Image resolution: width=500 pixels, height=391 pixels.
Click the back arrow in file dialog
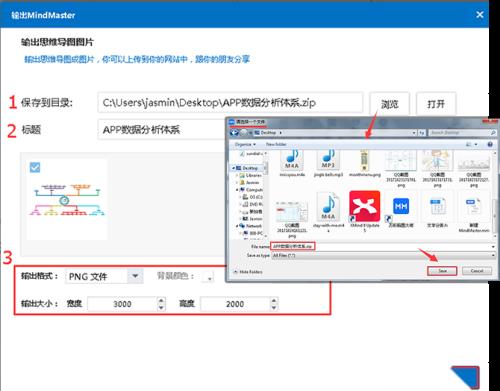(x=234, y=133)
